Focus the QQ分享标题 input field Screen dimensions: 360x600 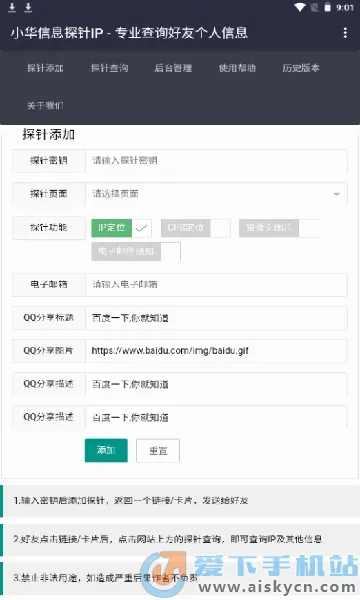[216, 318]
